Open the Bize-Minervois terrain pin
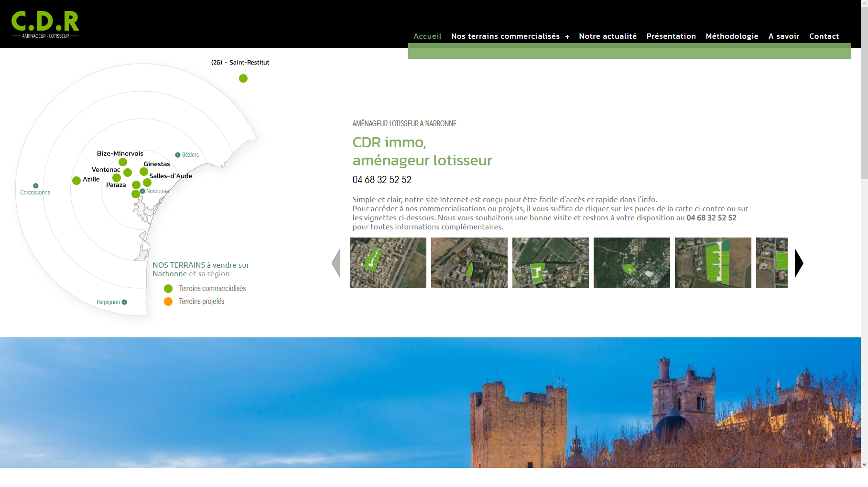Image resolution: width=868 pixels, height=487 pixels. pos(123,162)
